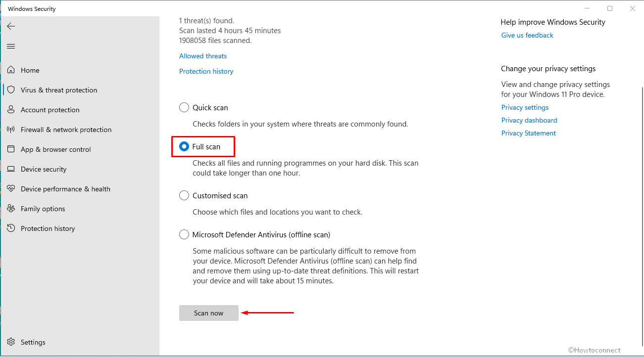Click the Device performance & health heart icon
The height and width of the screenshot is (357, 644).
click(x=11, y=189)
